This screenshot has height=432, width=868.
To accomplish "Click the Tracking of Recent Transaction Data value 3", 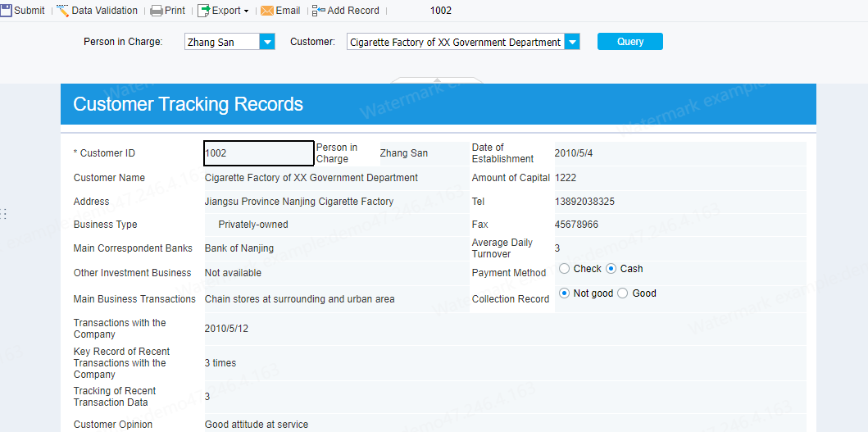I will click(x=207, y=397).
